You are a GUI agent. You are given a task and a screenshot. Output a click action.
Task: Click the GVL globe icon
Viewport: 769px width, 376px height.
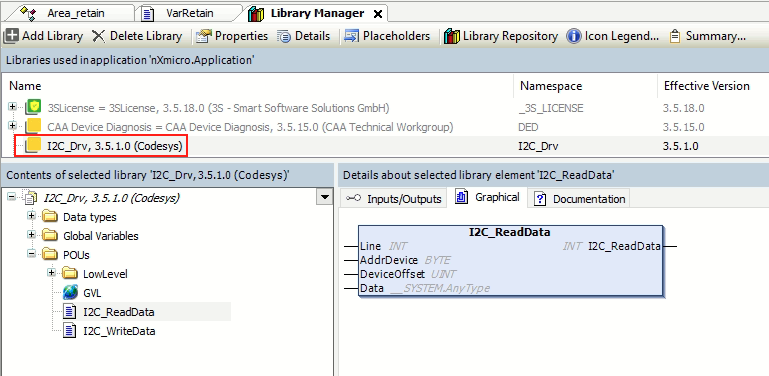point(70,293)
